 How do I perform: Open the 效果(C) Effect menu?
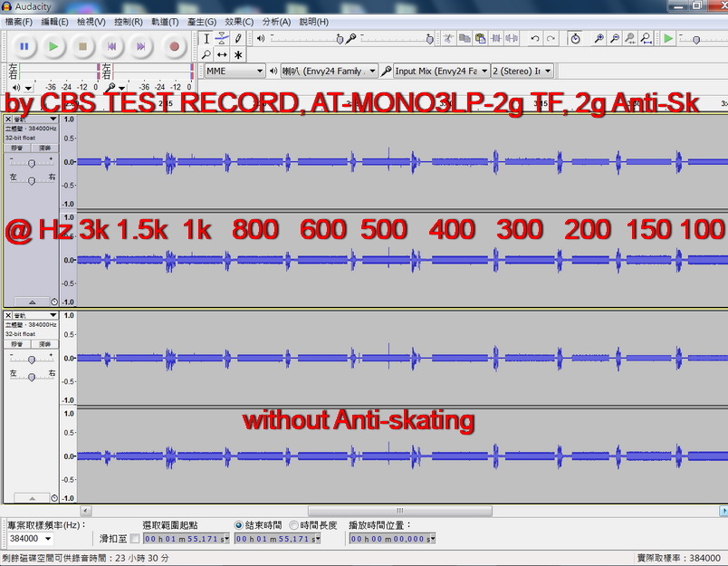tap(239, 22)
